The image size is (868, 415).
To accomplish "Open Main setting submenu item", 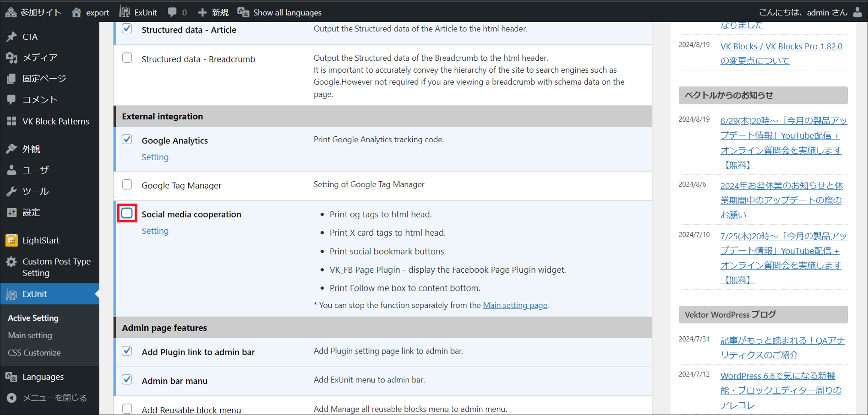I will coord(30,335).
